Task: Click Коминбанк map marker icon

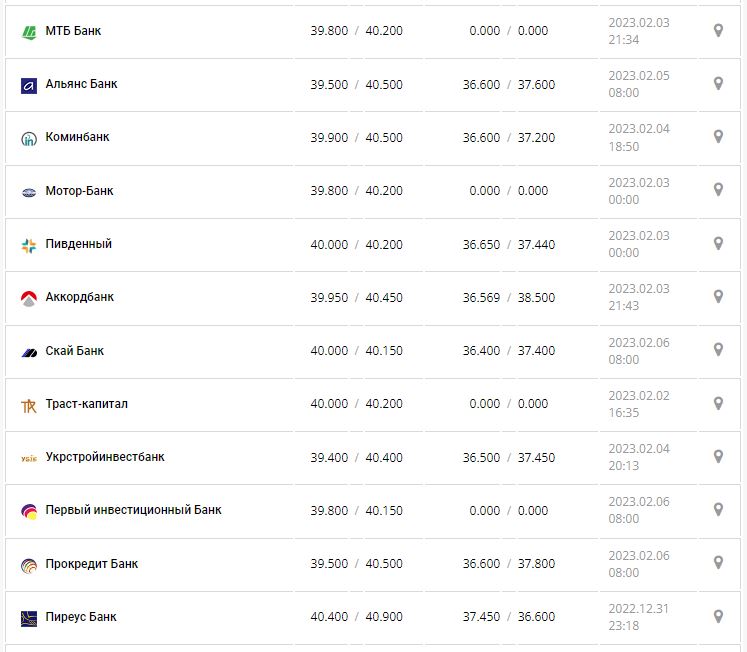Action: pos(718,137)
